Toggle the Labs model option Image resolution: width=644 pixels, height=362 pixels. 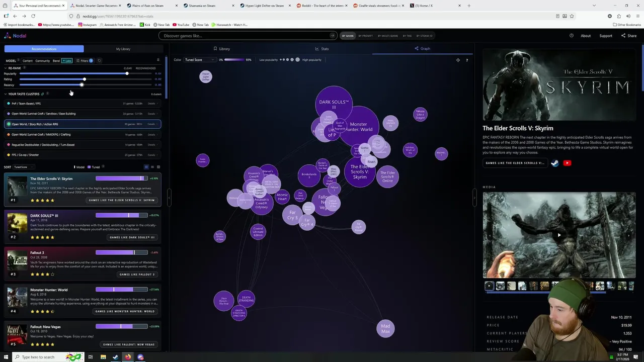click(x=67, y=61)
